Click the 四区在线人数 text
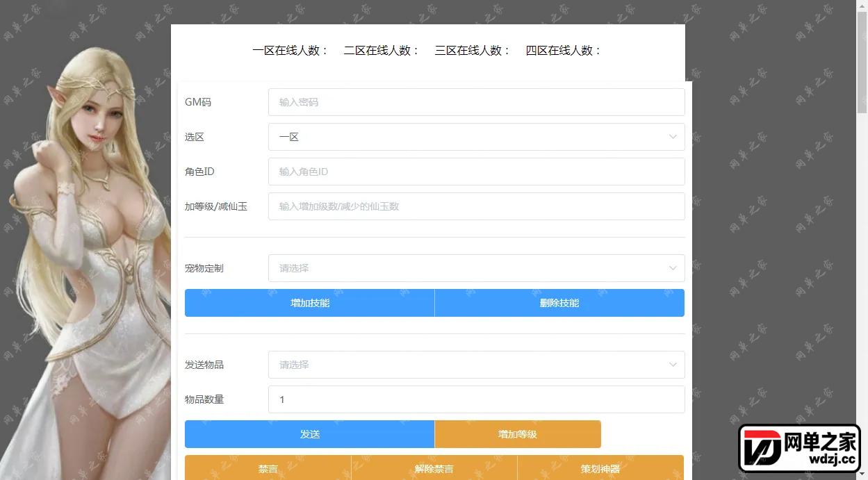This screenshot has width=868, height=480. click(564, 51)
